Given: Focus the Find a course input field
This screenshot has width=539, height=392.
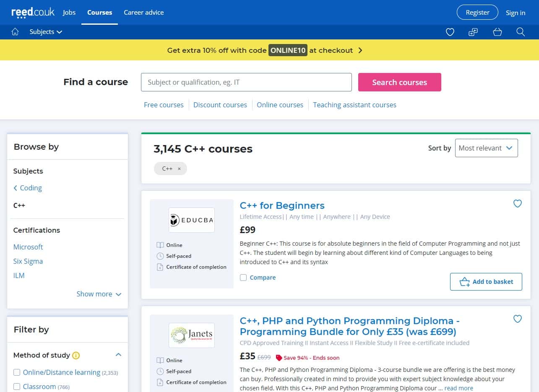Looking at the screenshot, I should [246, 82].
